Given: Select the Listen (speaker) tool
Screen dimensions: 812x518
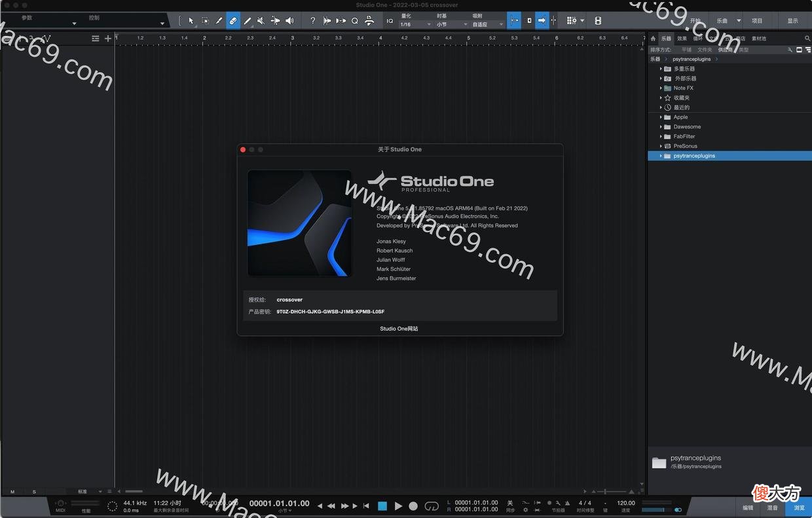Looking at the screenshot, I should (x=289, y=21).
